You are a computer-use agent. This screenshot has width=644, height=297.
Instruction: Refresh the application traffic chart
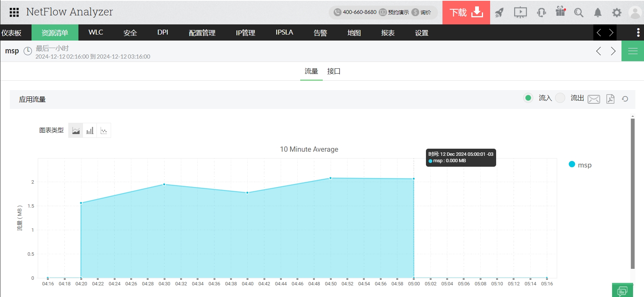click(625, 99)
